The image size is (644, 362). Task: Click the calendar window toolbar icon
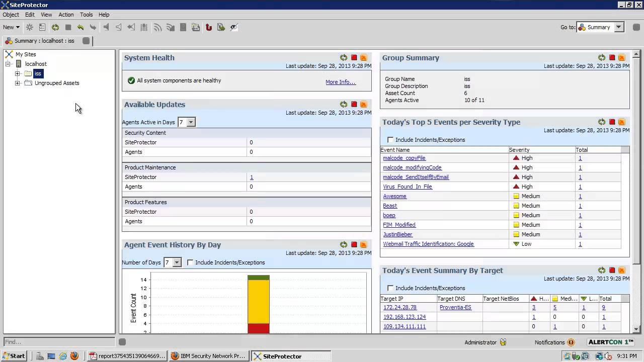(196, 27)
